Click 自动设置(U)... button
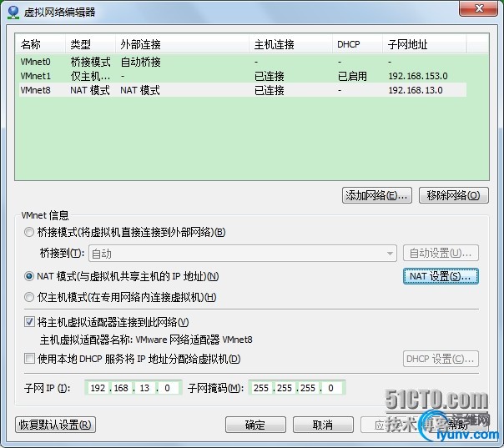 click(441, 254)
